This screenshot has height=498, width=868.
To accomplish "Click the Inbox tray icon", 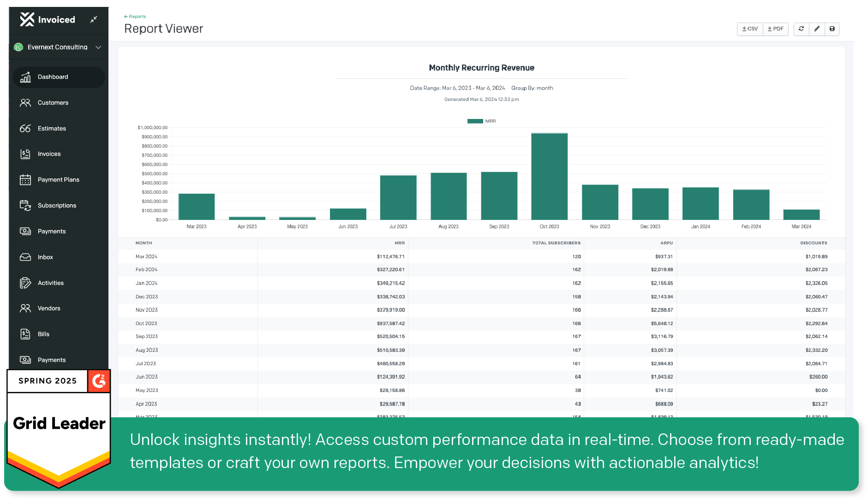I will click(x=25, y=257).
